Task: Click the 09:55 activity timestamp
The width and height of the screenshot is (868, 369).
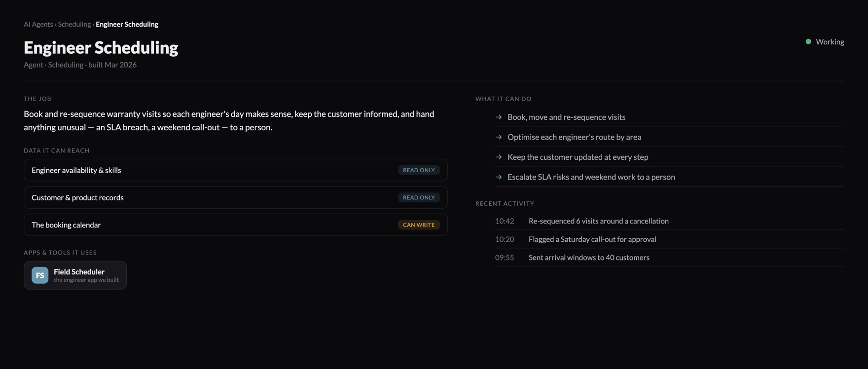Action: click(505, 258)
